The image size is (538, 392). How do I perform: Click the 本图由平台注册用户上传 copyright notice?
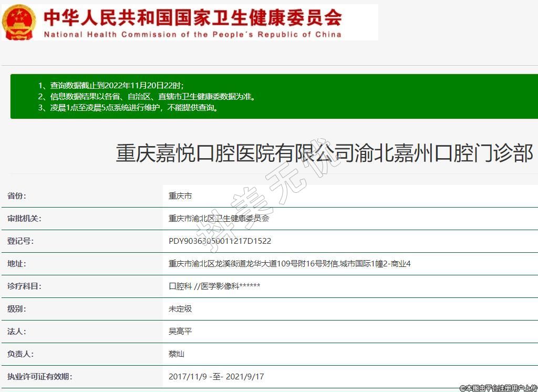coord(498,388)
